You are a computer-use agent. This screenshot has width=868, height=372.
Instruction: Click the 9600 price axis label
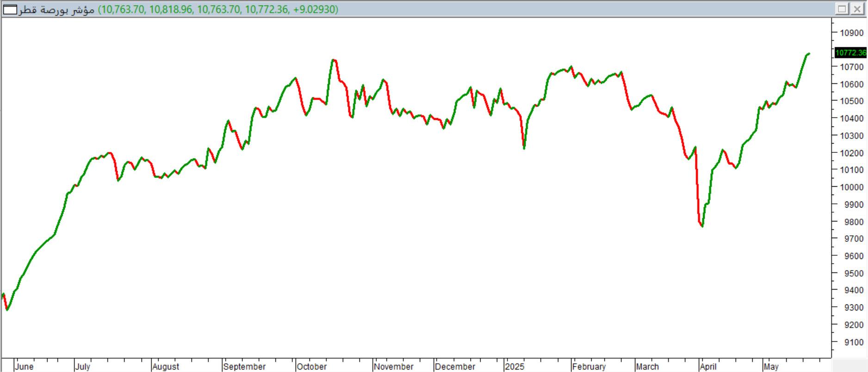click(854, 256)
